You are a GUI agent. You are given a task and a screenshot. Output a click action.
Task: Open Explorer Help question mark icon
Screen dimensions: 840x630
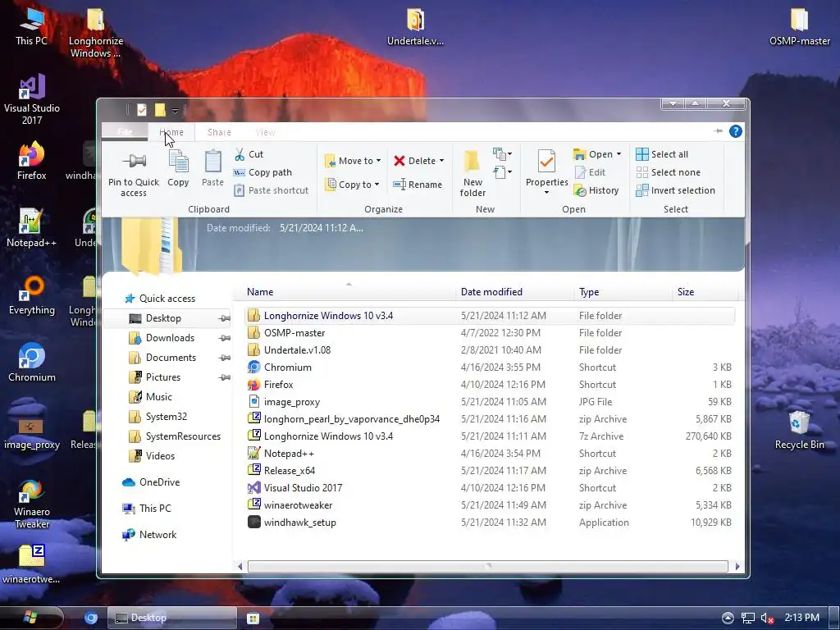tap(736, 131)
